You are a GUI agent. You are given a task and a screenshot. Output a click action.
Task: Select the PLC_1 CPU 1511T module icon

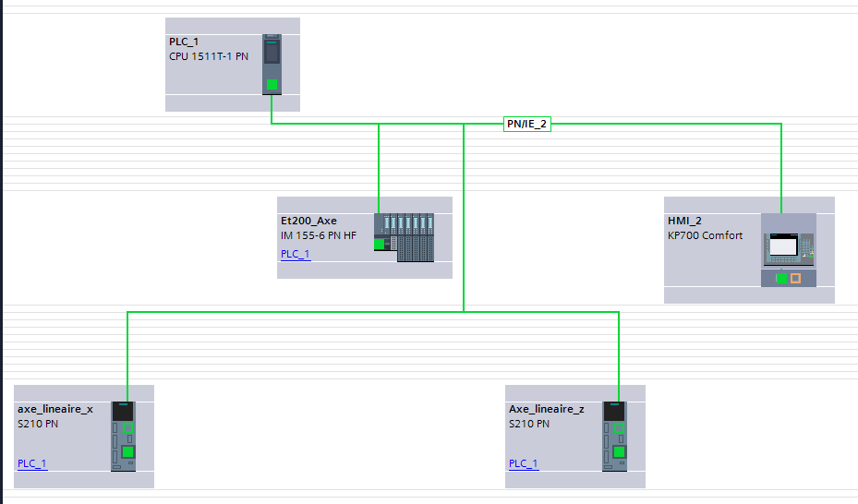coord(271,57)
